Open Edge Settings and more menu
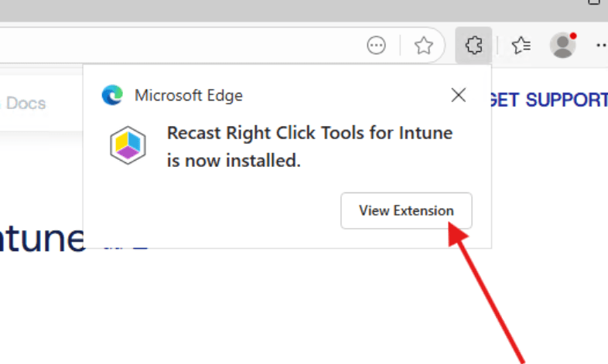The height and width of the screenshot is (364, 608). click(x=602, y=46)
